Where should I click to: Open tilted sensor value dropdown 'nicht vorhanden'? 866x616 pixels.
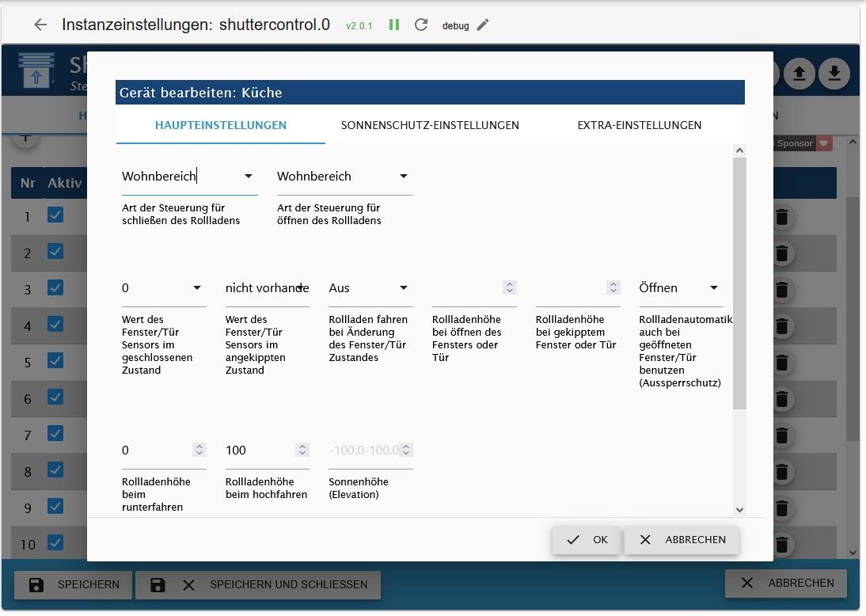[267, 288]
